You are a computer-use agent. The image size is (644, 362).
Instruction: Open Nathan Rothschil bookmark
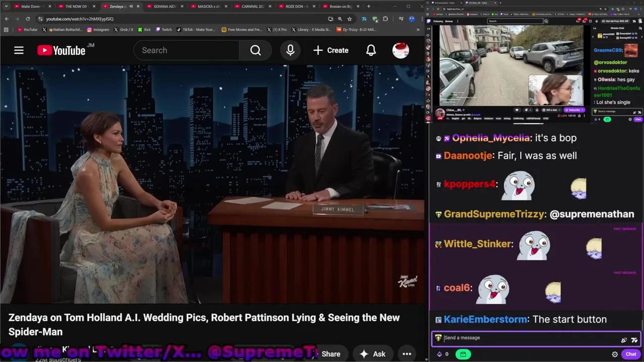[x=63, y=30]
